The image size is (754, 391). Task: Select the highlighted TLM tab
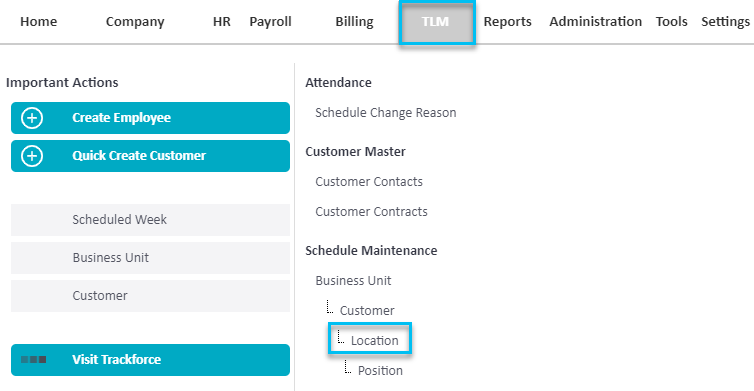click(437, 23)
